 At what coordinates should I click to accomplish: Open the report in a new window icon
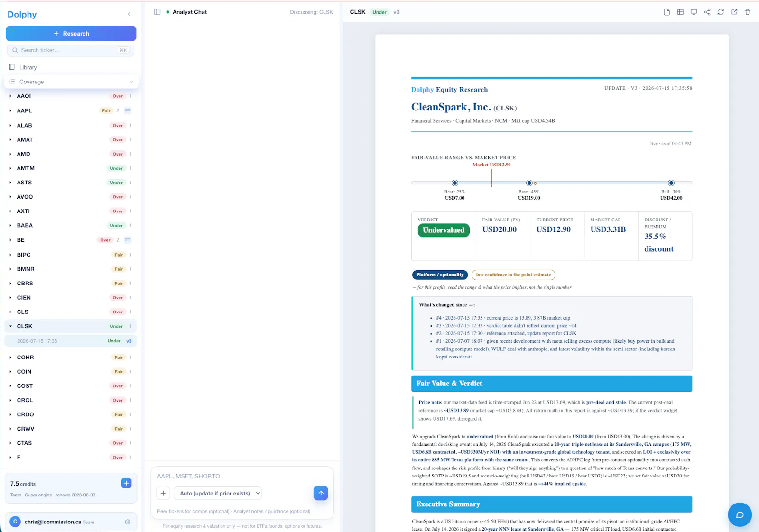pos(734,12)
